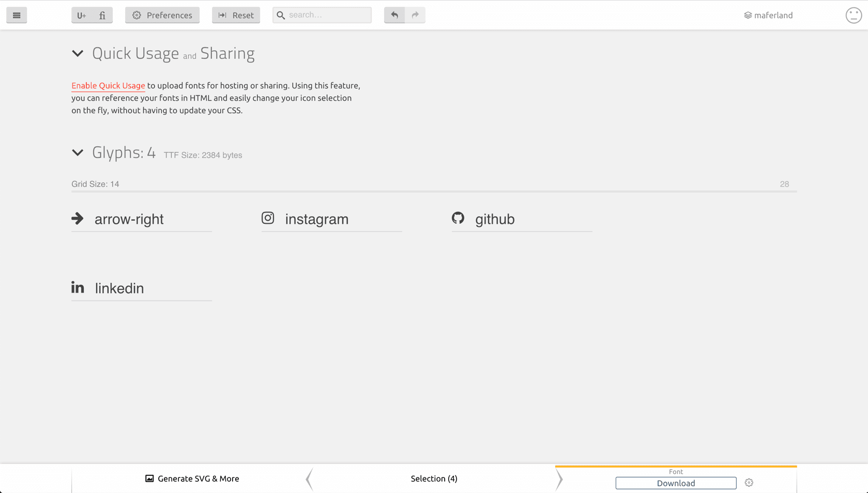Open the main hamburger menu
Screen dimensions: 868x493
17,15
